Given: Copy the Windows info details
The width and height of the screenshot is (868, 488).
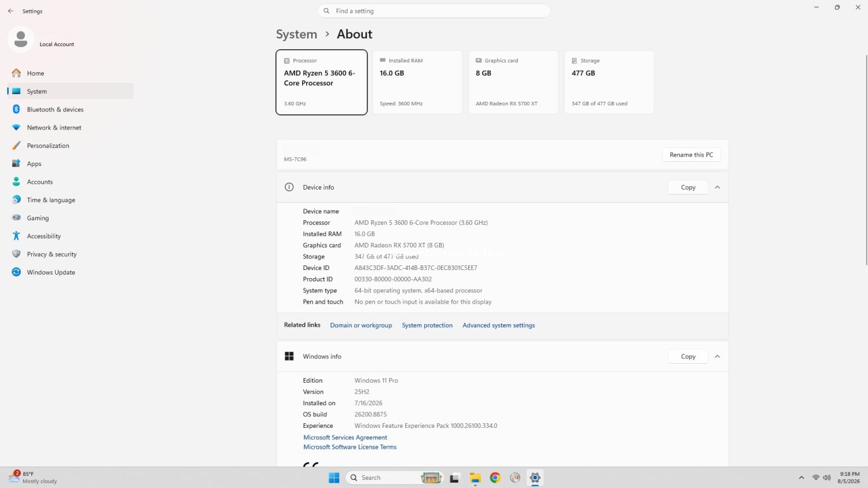Looking at the screenshot, I should [x=688, y=357].
